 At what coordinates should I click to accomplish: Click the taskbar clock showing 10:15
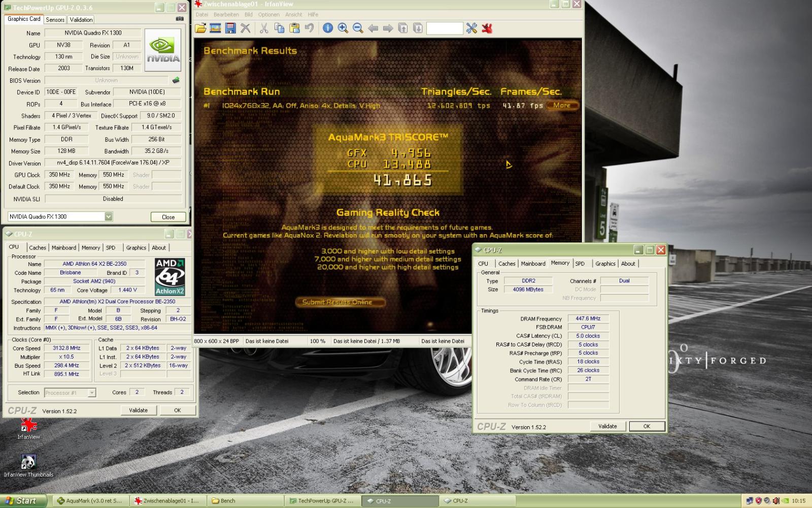(799, 501)
